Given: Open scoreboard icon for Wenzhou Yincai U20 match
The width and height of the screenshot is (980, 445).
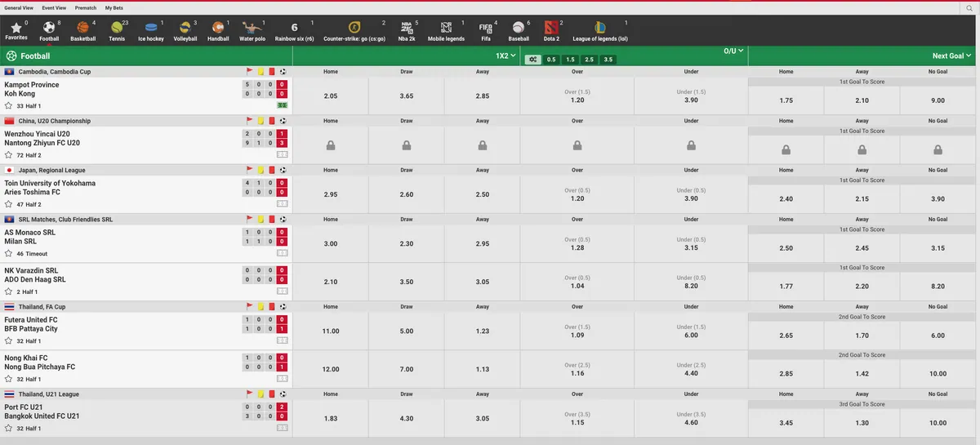Looking at the screenshot, I should [x=282, y=154].
